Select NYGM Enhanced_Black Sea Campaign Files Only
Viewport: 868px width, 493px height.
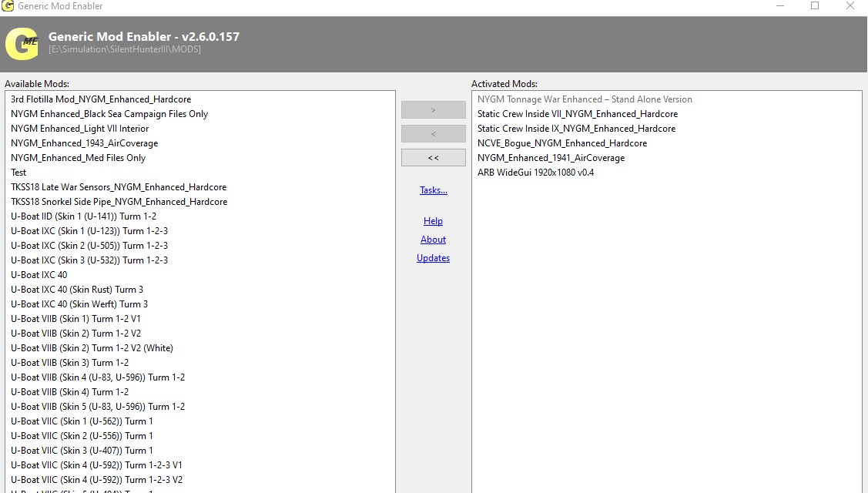tap(109, 113)
